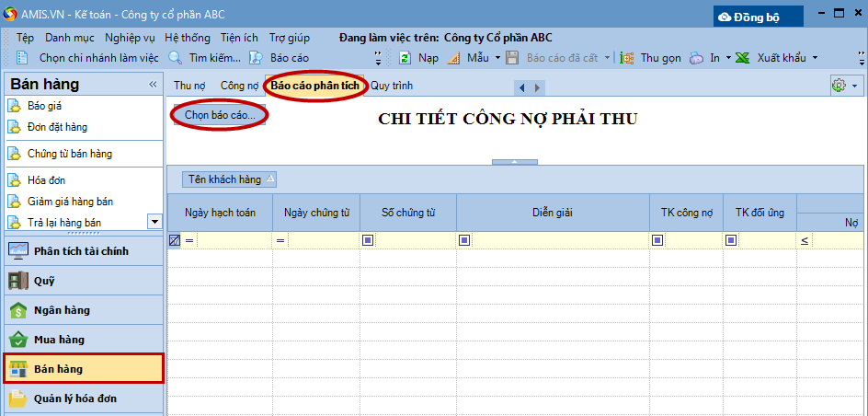Image resolution: width=868 pixels, height=416 pixels.
Task: Click the Mẫu template icon
Action: [453, 58]
